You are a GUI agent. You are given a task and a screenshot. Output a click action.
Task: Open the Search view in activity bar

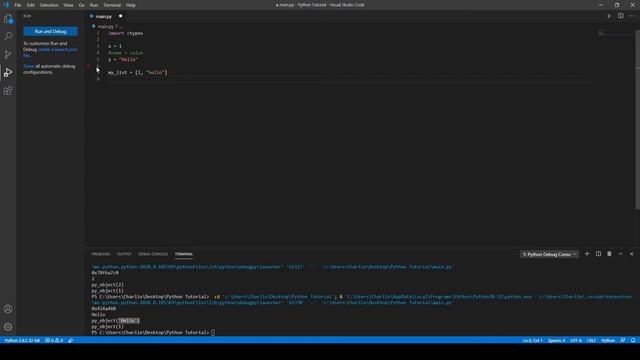pos(8,36)
